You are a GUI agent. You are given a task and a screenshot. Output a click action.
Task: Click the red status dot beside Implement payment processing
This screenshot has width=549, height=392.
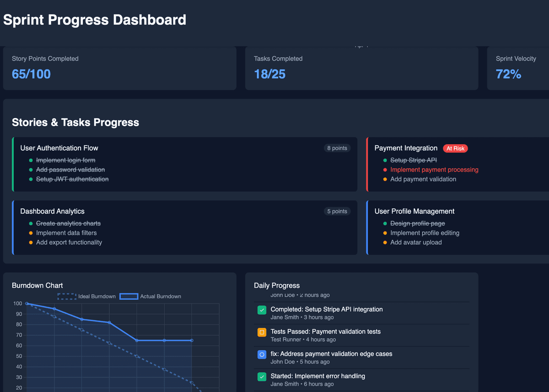tap(385, 170)
